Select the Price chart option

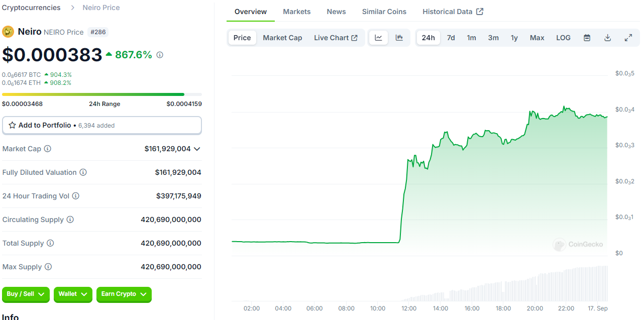click(242, 38)
